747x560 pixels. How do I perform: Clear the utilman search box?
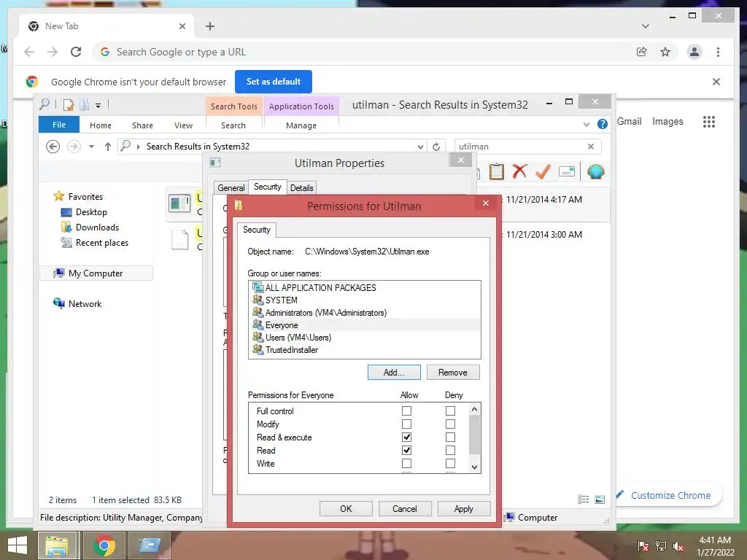pyautogui.click(x=591, y=146)
